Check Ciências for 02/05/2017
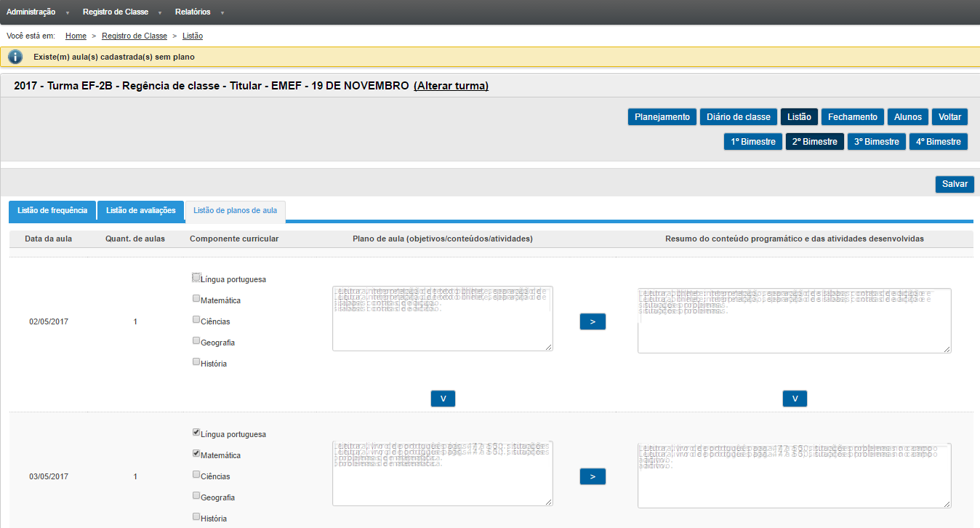Image resolution: width=980 pixels, height=528 pixels. (x=196, y=319)
